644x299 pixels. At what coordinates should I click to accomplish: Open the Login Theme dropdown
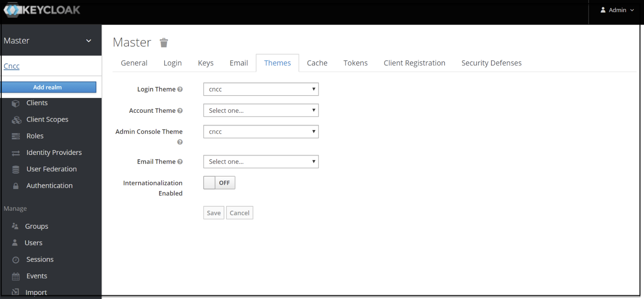[261, 89]
